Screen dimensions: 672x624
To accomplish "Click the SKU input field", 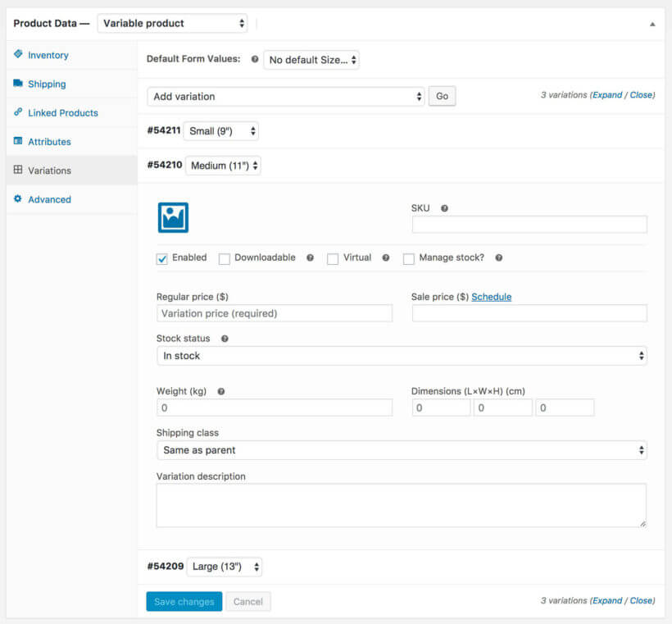I will [529, 224].
